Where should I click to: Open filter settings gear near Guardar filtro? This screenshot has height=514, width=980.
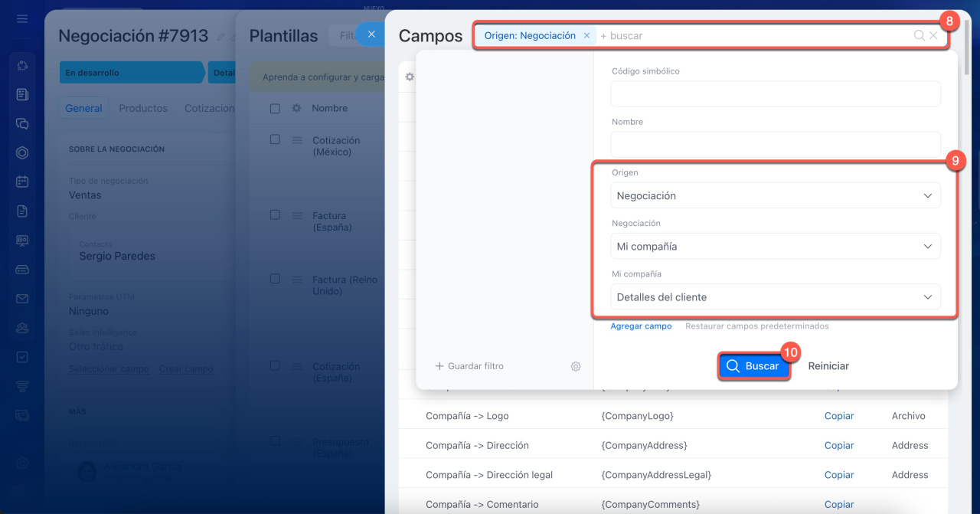point(576,366)
